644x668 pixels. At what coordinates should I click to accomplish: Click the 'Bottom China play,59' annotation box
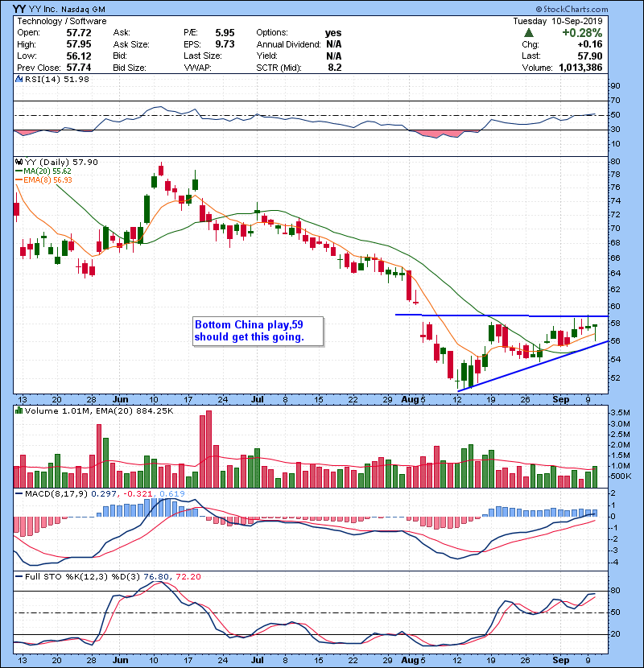click(258, 331)
